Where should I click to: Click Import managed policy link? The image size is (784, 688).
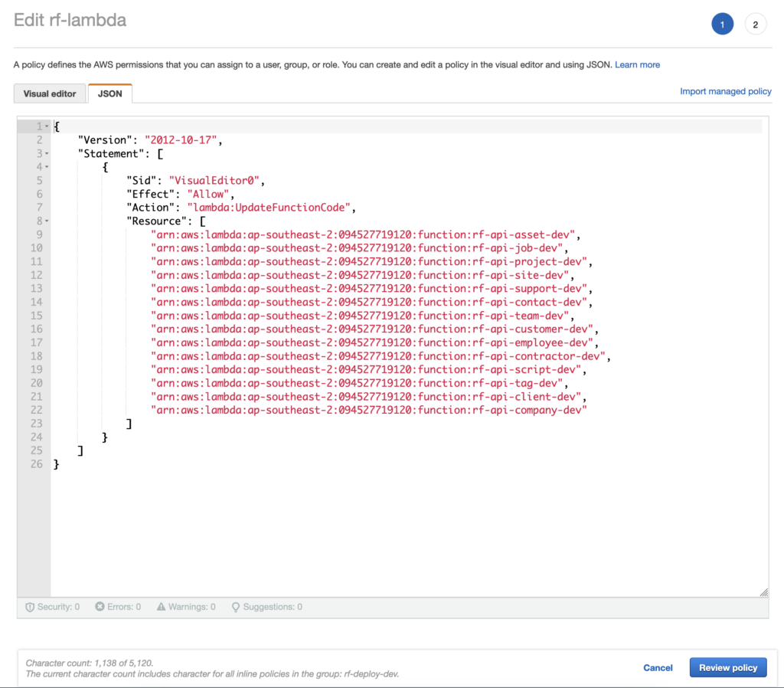(x=726, y=91)
